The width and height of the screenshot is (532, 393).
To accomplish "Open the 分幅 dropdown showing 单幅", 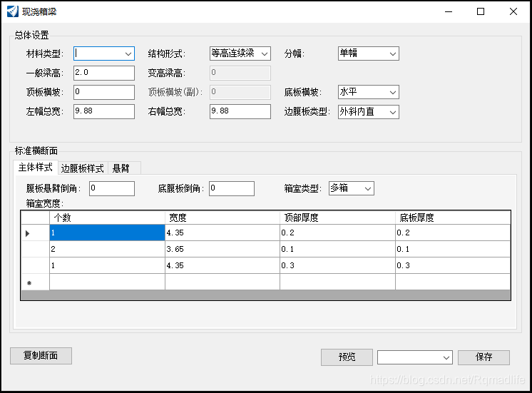I will click(x=369, y=53).
